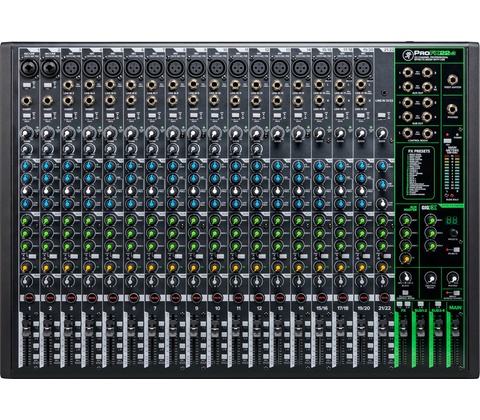
Task: Click the green MAIN label
Action: coord(455,307)
